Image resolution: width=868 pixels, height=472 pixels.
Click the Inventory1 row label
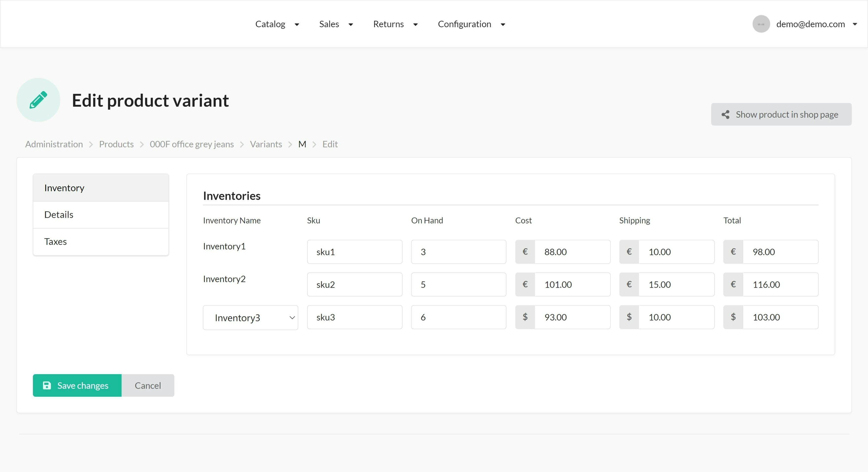tap(224, 246)
